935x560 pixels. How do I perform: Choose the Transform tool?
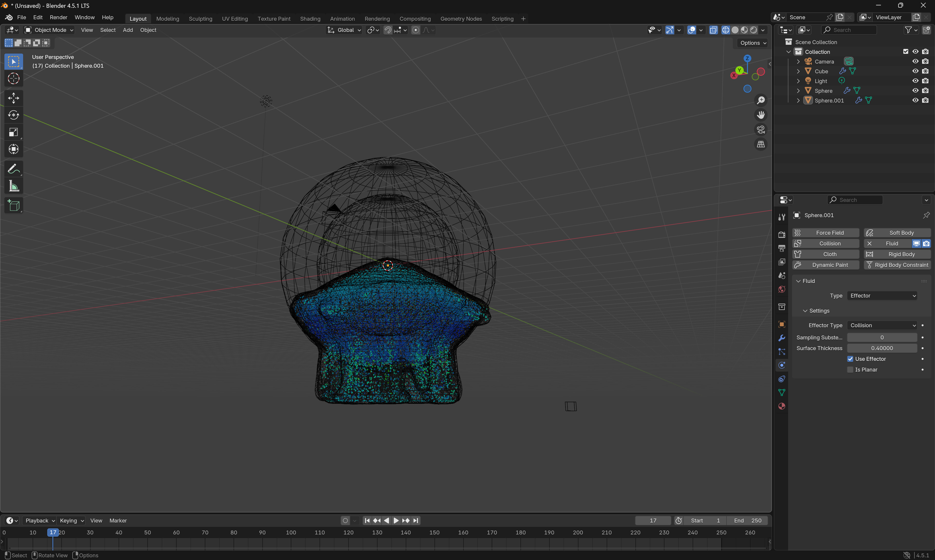pyautogui.click(x=14, y=149)
